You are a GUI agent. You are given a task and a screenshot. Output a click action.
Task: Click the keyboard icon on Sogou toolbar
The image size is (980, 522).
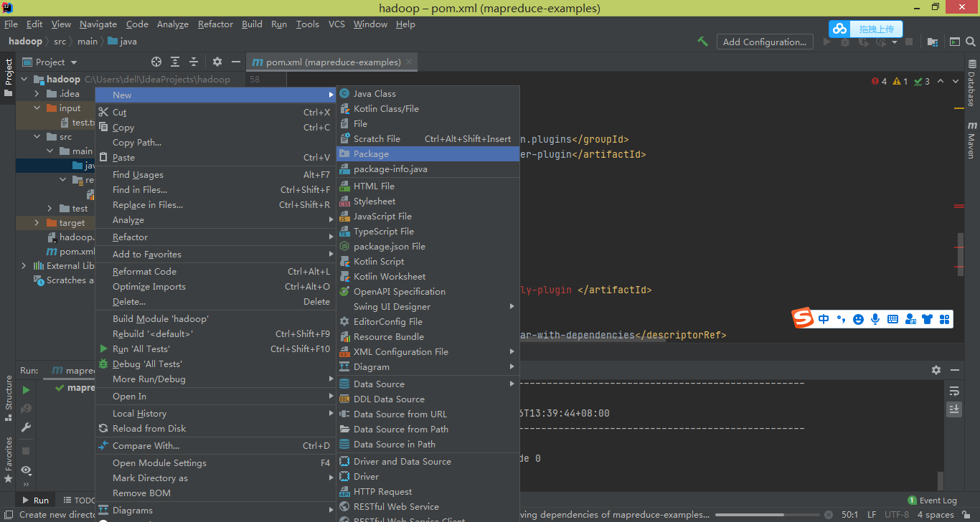click(892, 319)
